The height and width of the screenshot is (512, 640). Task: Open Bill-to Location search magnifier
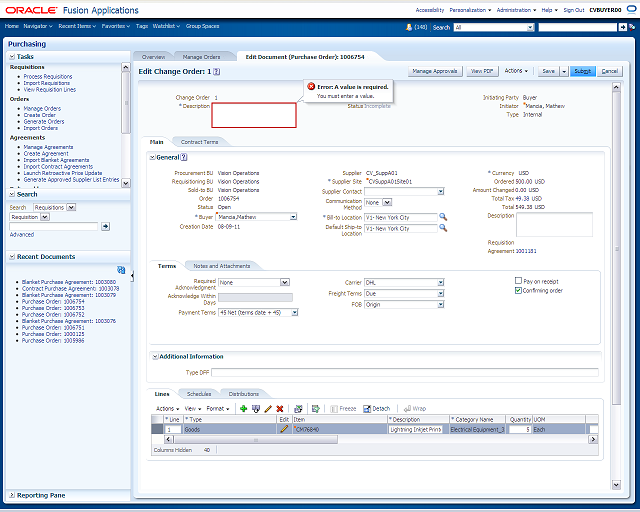click(x=443, y=217)
